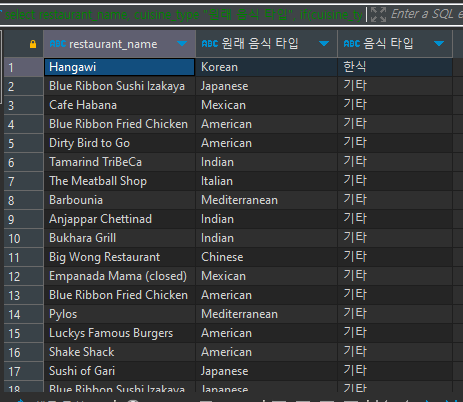This screenshot has width=463, height=402.
Task: Select Japanese cell in Sushi of Gari row
Action: (267, 371)
